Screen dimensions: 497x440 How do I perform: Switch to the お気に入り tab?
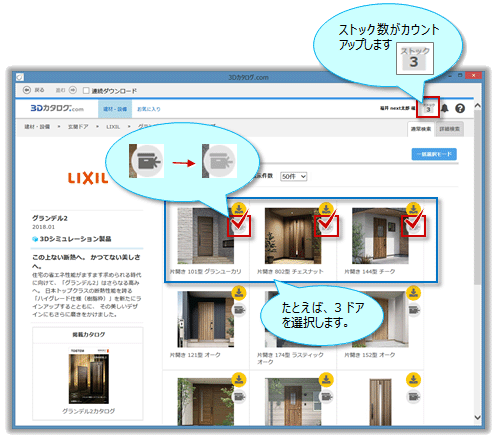click(x=149, y=109)
